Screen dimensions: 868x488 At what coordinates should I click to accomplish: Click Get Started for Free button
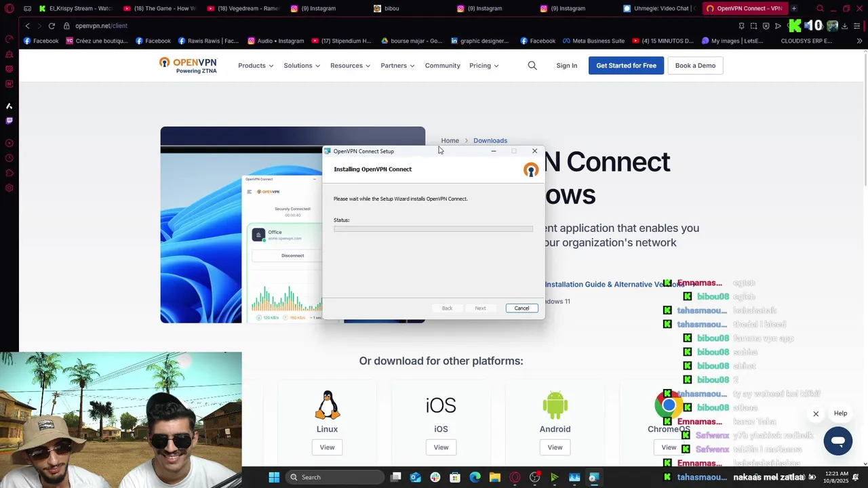(x=626, y=66)
